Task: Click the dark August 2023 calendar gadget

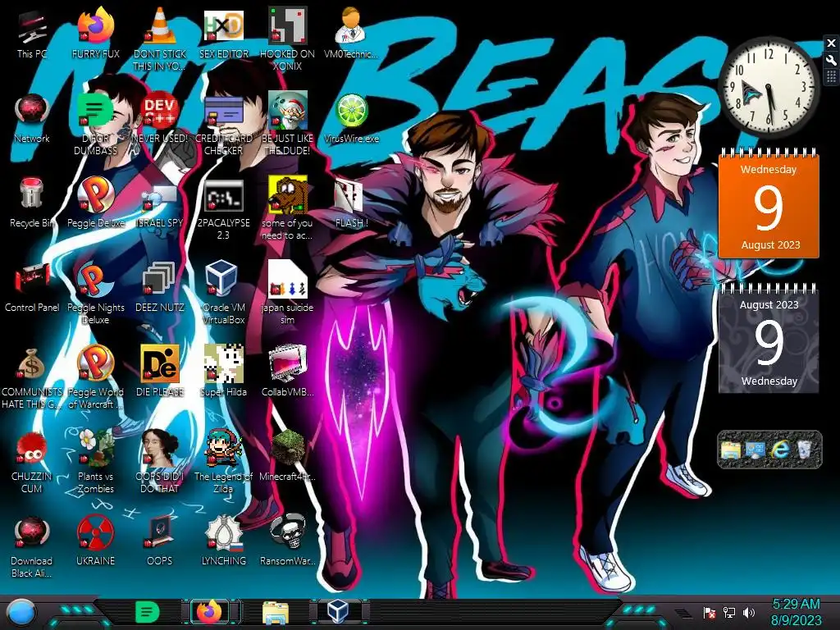Action: click(x=769, y=339)
